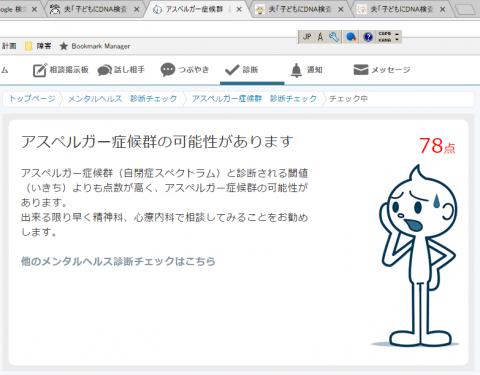Screen dimensions: 480x375
Task: Open the IME tools wrench icon
Action: click(x=334, y=37)
